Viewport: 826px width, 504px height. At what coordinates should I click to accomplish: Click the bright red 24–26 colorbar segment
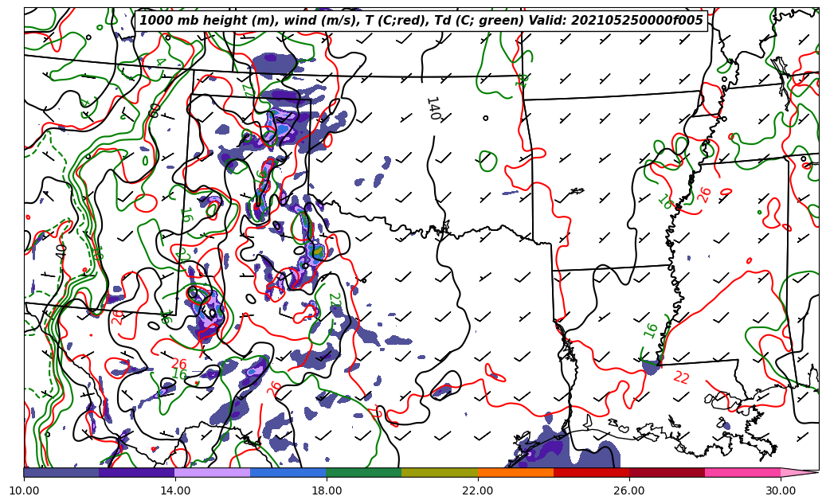coord(591,472)
